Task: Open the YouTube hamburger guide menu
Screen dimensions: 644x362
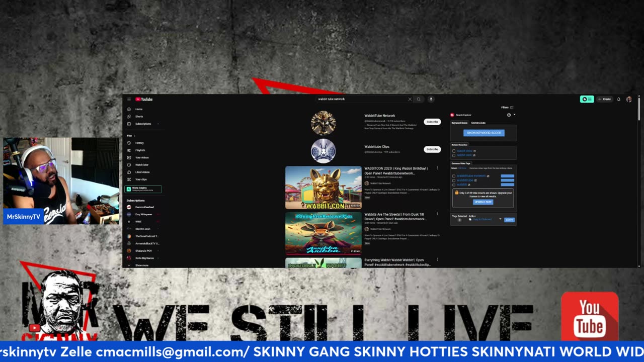Action: point(129,99)
